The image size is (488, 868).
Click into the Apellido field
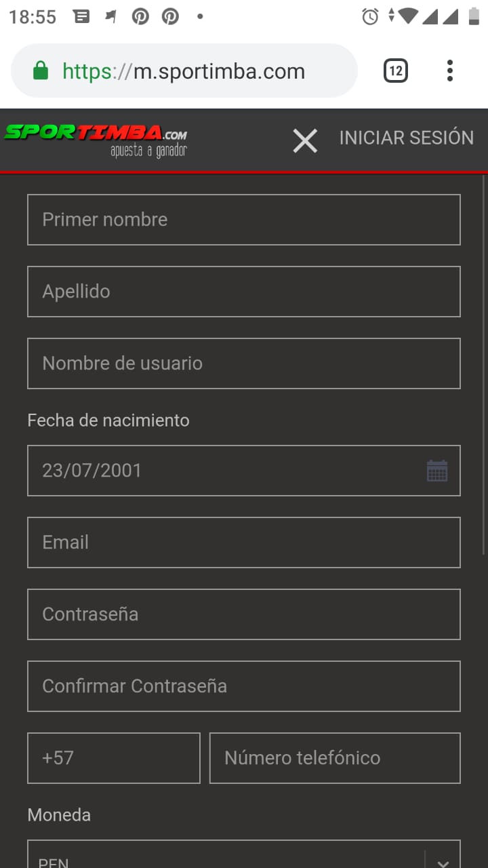[x=244, y=292]
